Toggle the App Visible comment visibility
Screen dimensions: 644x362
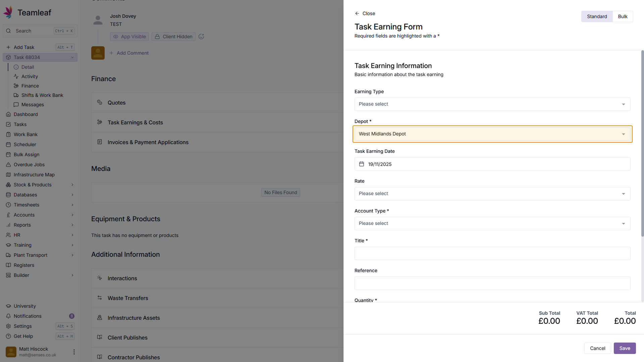(x=129, y=37)
